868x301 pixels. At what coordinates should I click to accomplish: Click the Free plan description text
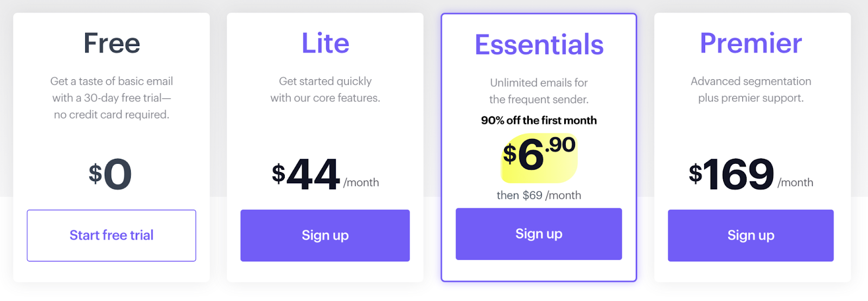point(112,98)
